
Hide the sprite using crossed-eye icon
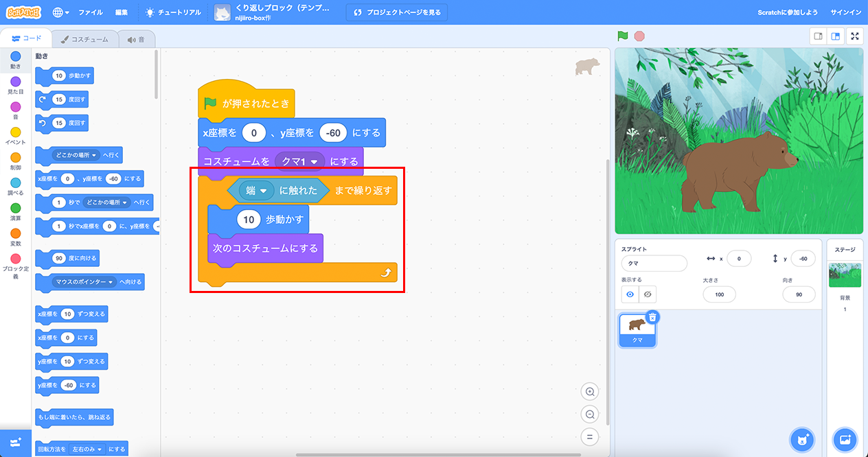(647, 294)
